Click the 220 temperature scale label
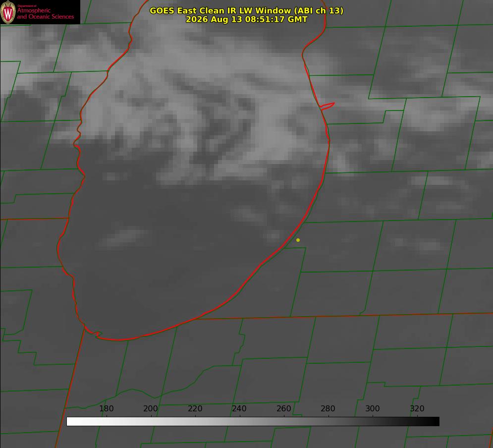Screen dimensions: 493x448 [x=195, y=408]
